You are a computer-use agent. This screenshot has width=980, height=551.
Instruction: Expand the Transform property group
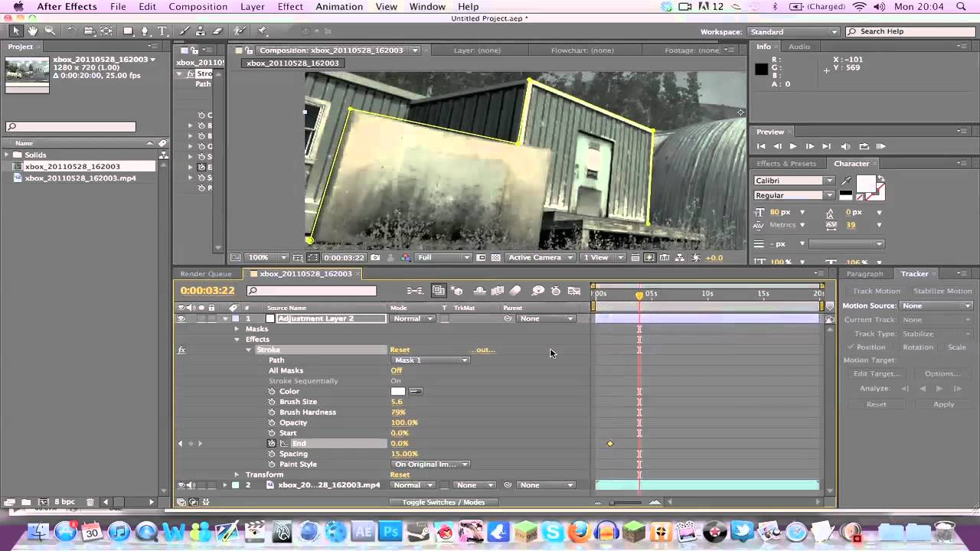click(x=237, y=474)
